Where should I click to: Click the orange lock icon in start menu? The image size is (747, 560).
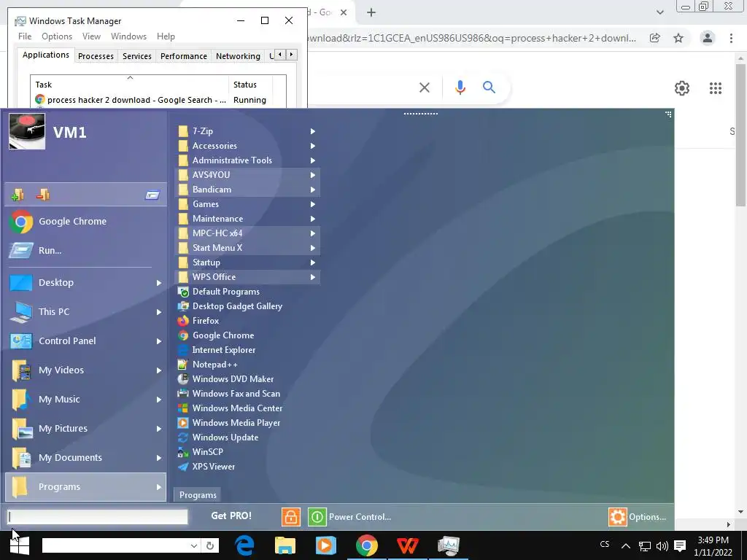point(290,517)
